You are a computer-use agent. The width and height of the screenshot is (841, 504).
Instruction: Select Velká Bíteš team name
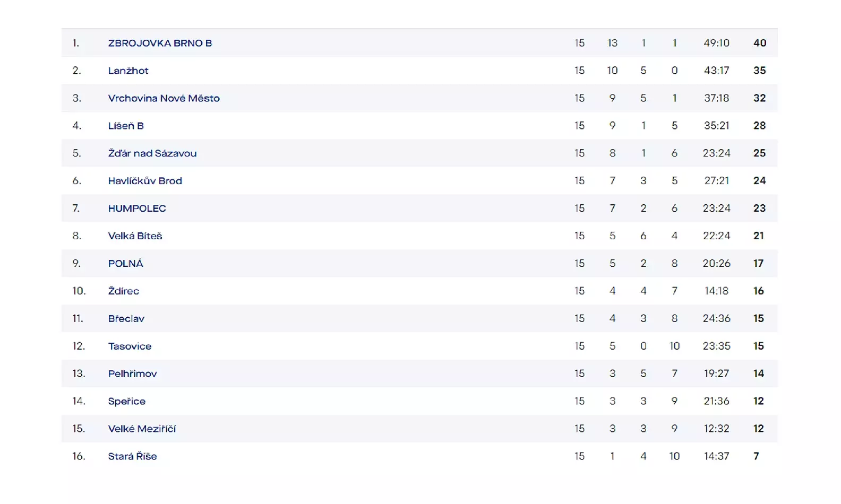click(x=135, y=236)
